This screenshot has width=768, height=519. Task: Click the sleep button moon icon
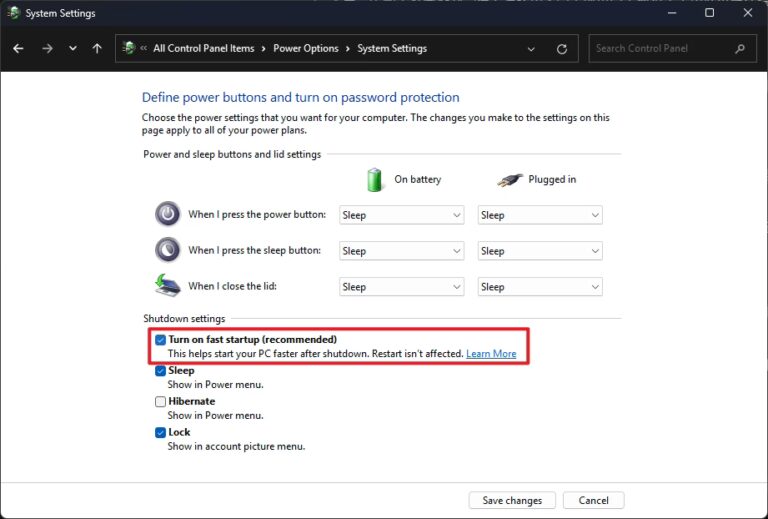[168, 250]
